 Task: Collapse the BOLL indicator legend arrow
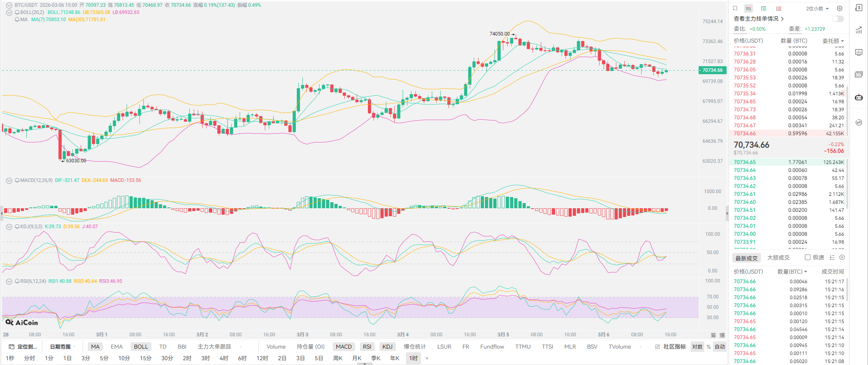click(x=9, y=12)
